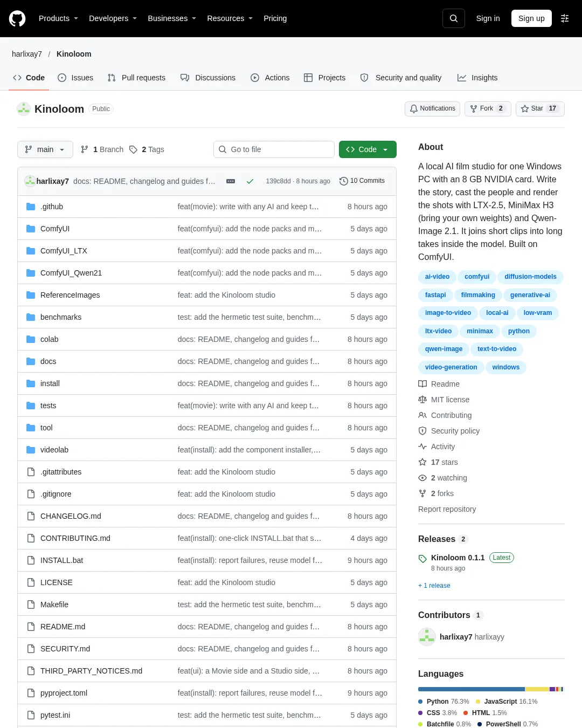582x728 pixels.
Task: Select the text-to-video topic tag
Action: [x=497, y=349]
